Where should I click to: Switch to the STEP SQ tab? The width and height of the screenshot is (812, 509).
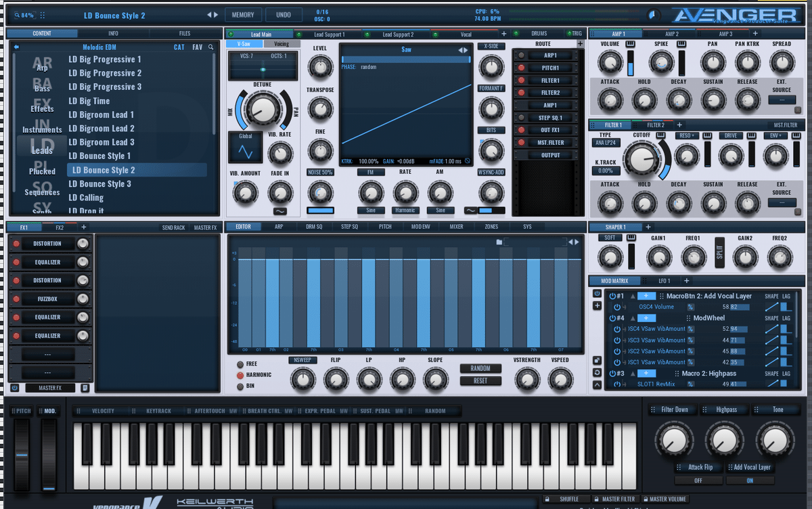[349, 227]
